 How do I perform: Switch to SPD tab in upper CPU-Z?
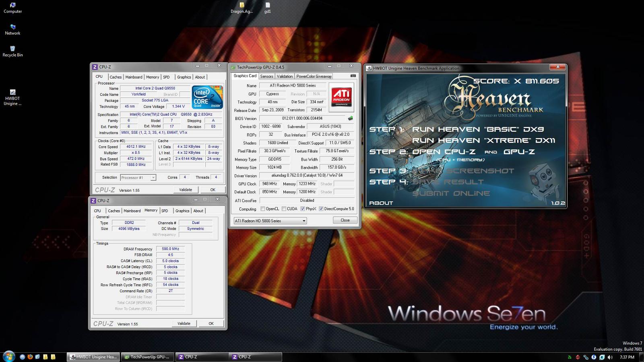tap(166, 77)
